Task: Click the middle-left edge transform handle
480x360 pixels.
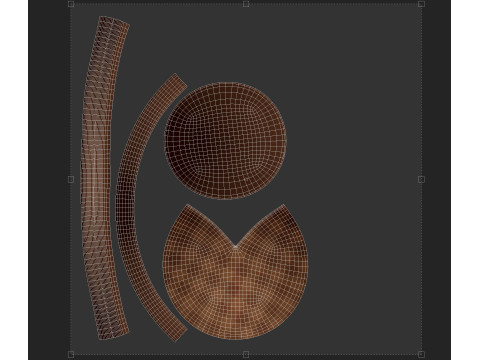Action: [x=71, y=180]
